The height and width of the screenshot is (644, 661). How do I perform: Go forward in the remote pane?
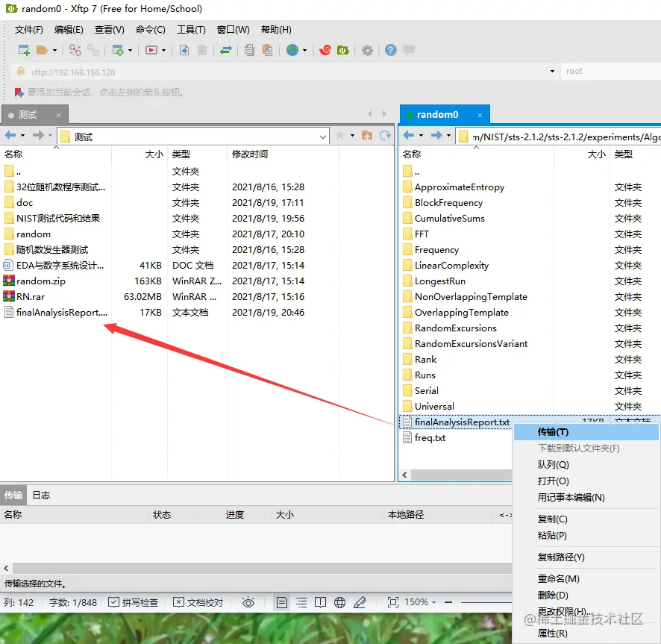436,135
